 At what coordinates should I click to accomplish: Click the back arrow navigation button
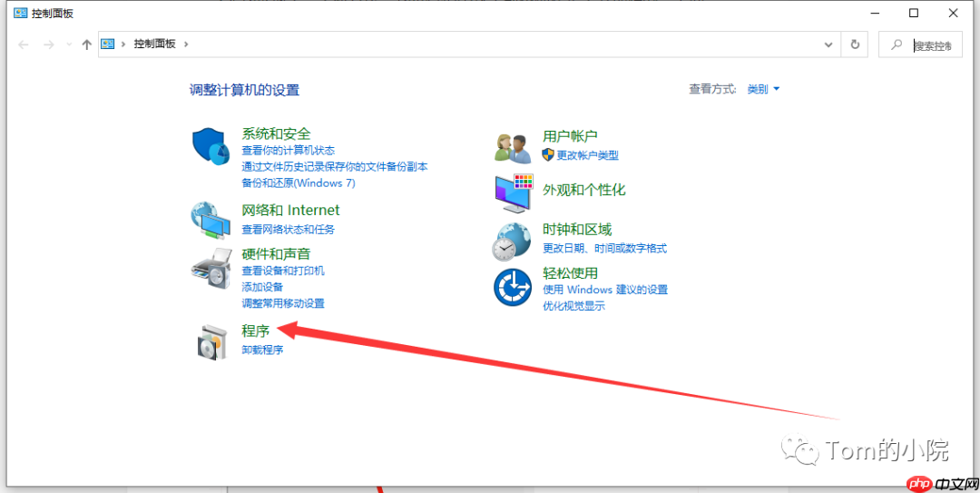(x=24, y=44)
